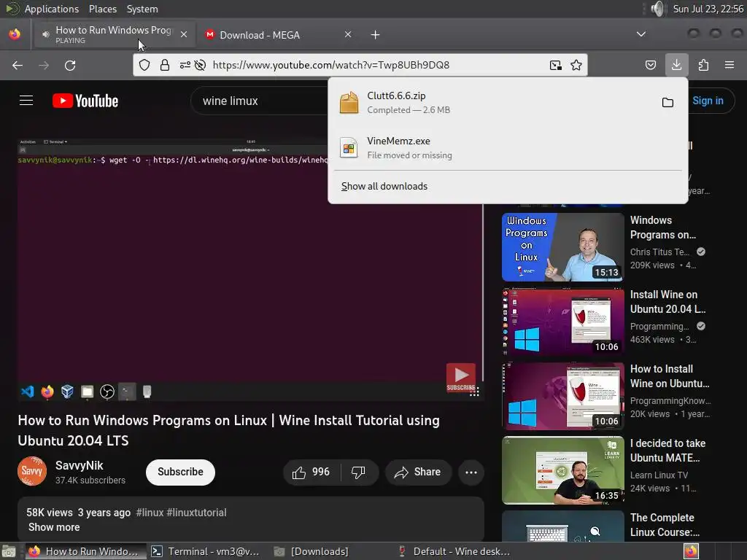Select the How to Run Windows Programs tab

click(113, 34)
